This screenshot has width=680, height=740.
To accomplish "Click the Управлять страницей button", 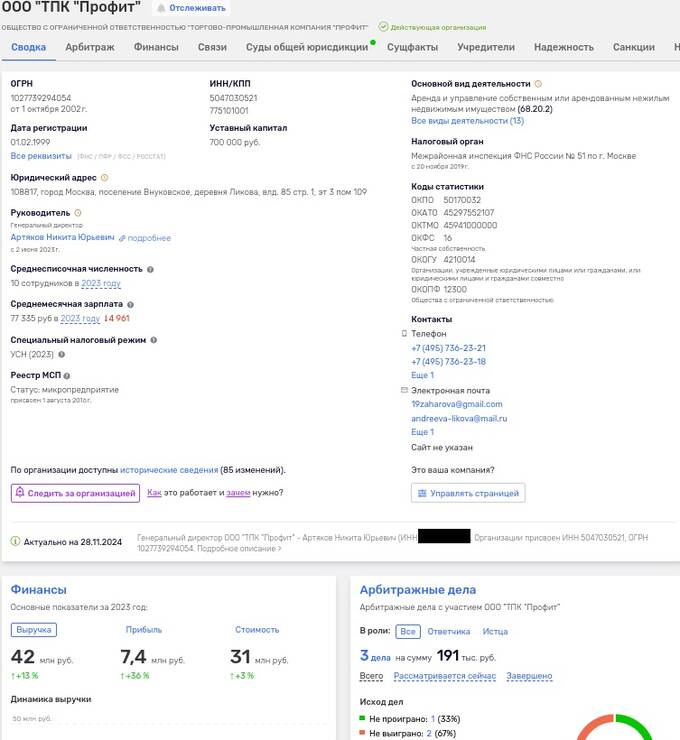I will (468, 493).
